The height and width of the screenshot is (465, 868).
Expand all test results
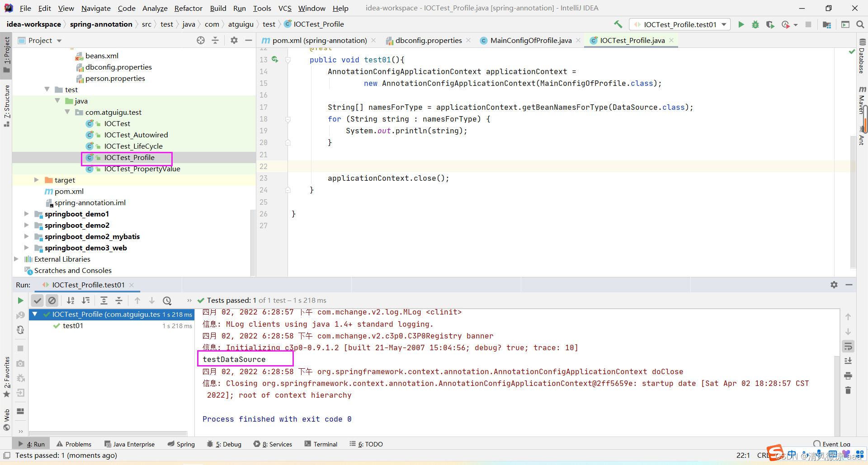pos(104,301)
